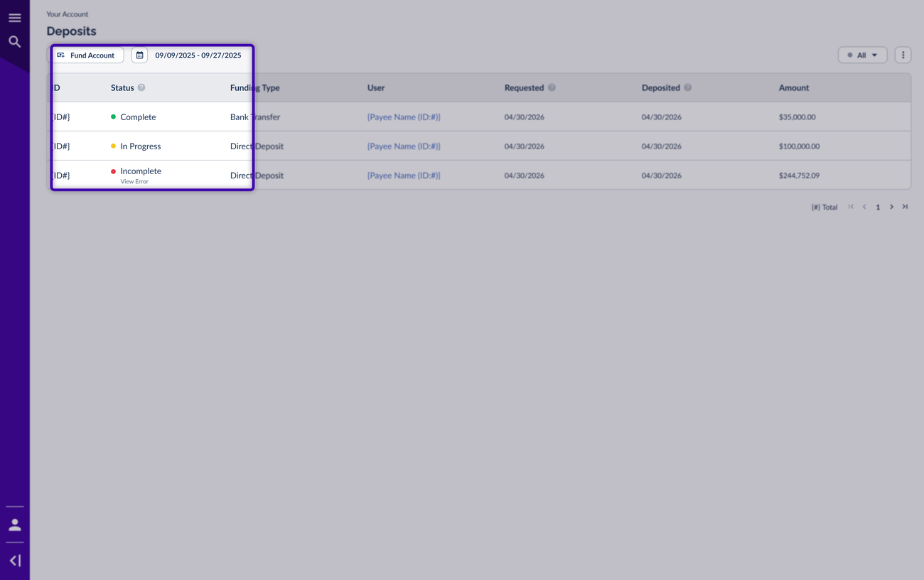
Task: Click the help icon next to Status
Action: pos(141,87)
